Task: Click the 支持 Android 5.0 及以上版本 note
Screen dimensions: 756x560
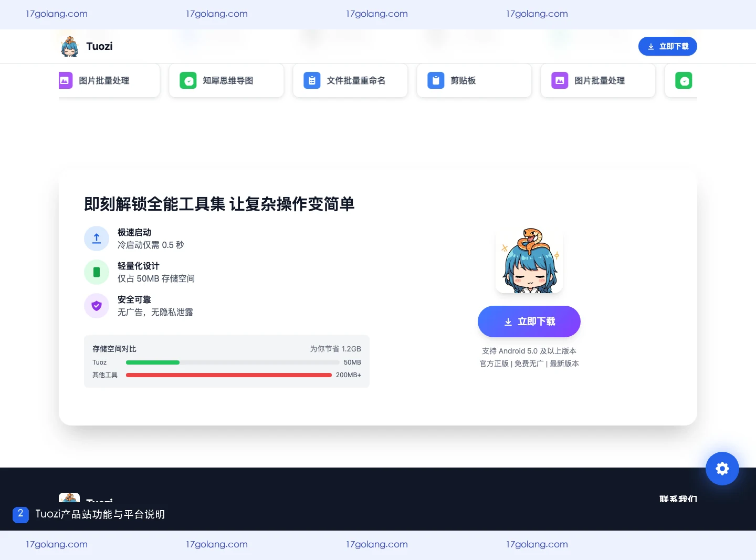Action: point(529,351)
